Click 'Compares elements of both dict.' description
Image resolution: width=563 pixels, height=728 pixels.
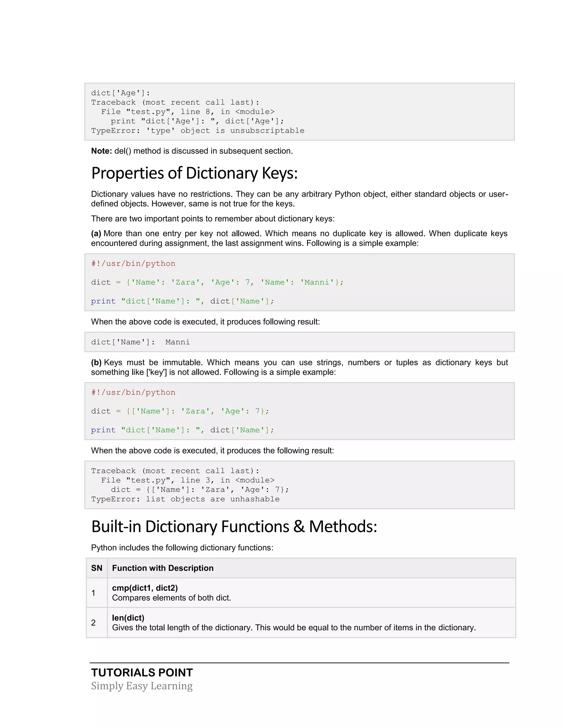pyautogui.click(x=172, y=598)
